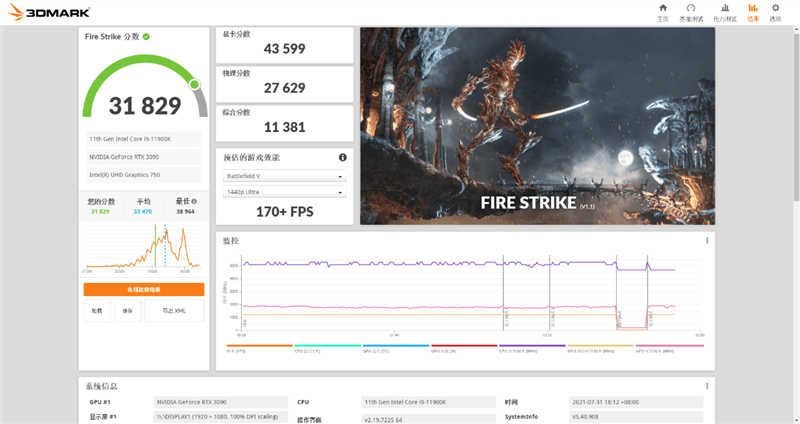Click the SystemInfo version v5.40.908
Screen dimensions: 800x424
tap(636, 416)
